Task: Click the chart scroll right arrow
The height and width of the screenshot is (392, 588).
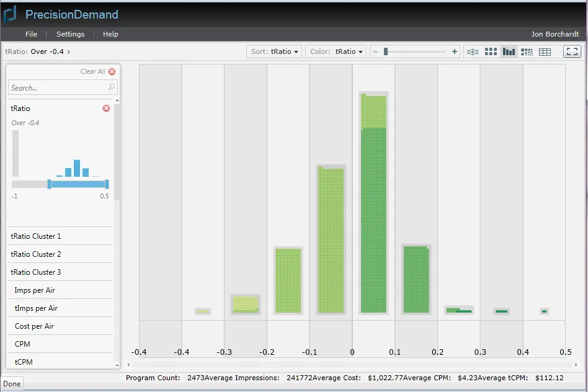Action: [x=576, y=365]
